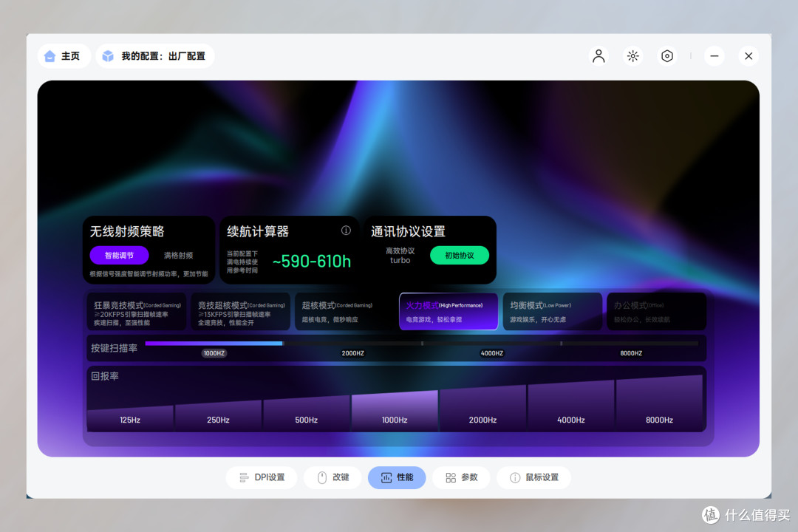This screenshot has width=798, height=532.
Task: Select 超核模式 mode card
Action: pos(344,312)
